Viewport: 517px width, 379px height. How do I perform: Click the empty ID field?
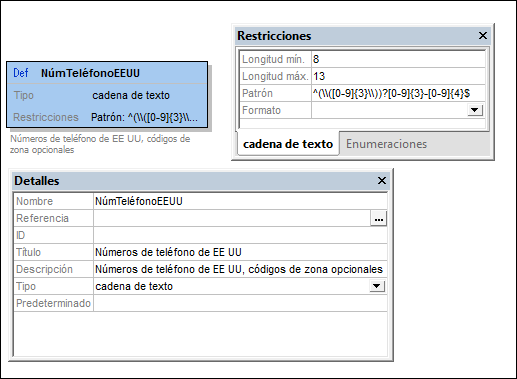pyautogui.click(x=240, y=235)
